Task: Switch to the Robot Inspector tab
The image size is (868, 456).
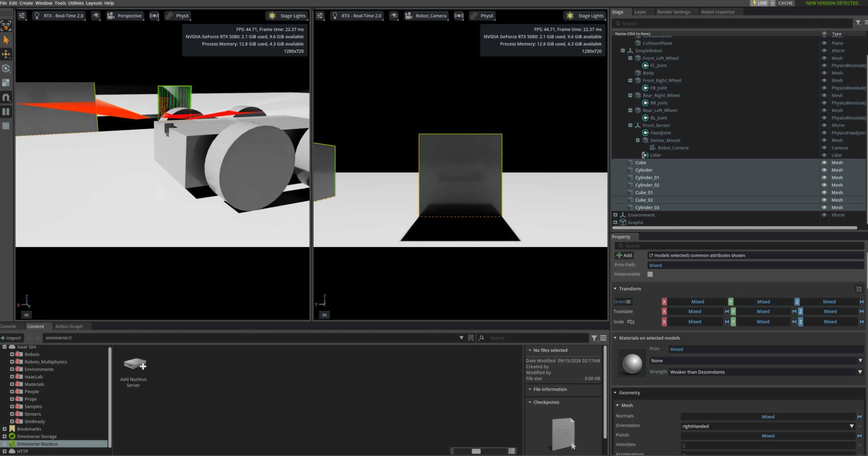Action: [x=718, y=12]
